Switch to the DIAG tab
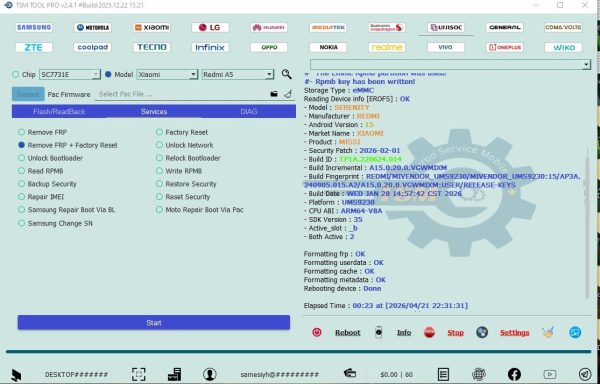Image resolution: width=600 pixels, height=384 pixels. click(249, 112)
